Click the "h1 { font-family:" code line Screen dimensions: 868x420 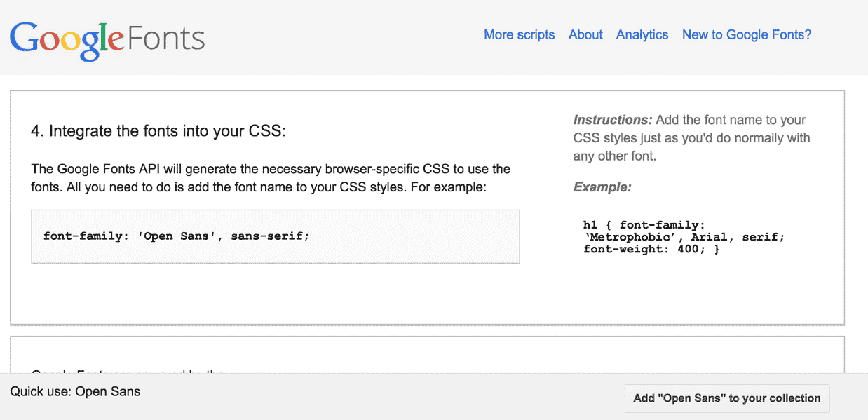point(644,225)
